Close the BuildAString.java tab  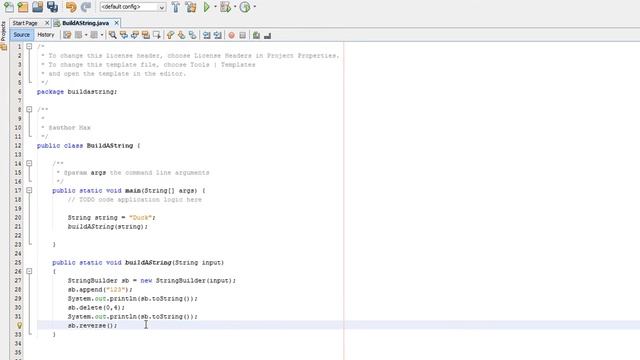(117, 23)
